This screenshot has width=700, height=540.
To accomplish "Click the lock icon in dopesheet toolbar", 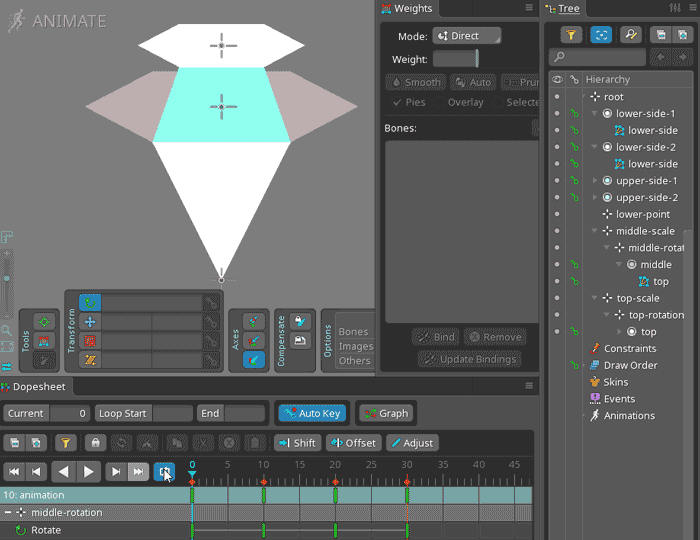I will (95, 442).
